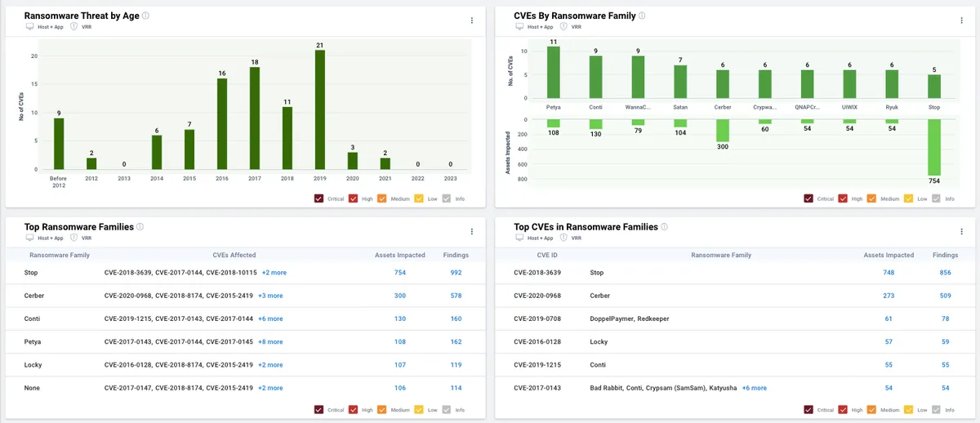Expand +6 more families for CVE-2017-0143

pyautogui.click(x=755, y=388)
